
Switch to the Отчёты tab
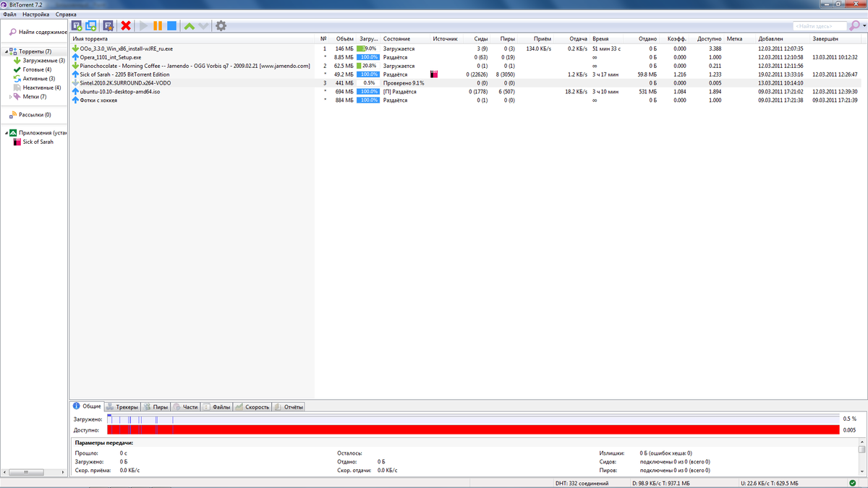click(289, 407)
